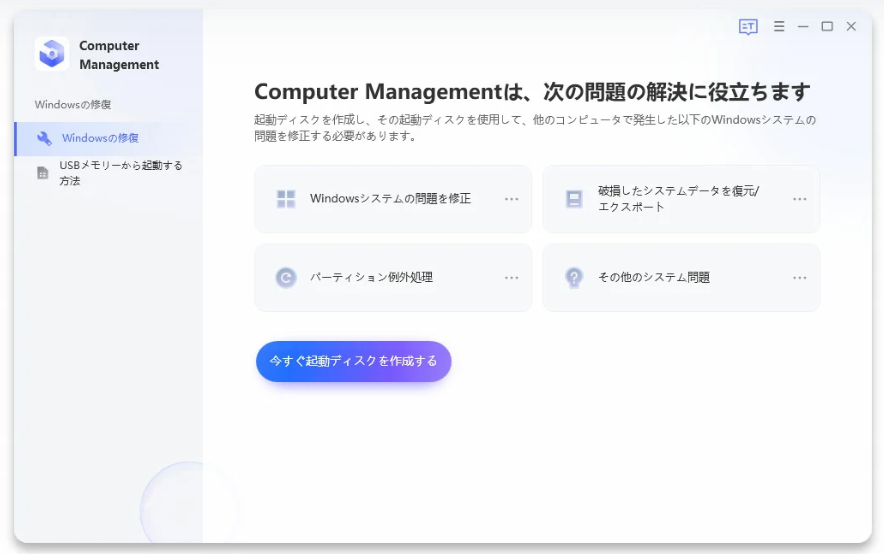Click the Computer Management title text in sidebar
This screenshot has width=884, height=554.
[x=119, y=55]
